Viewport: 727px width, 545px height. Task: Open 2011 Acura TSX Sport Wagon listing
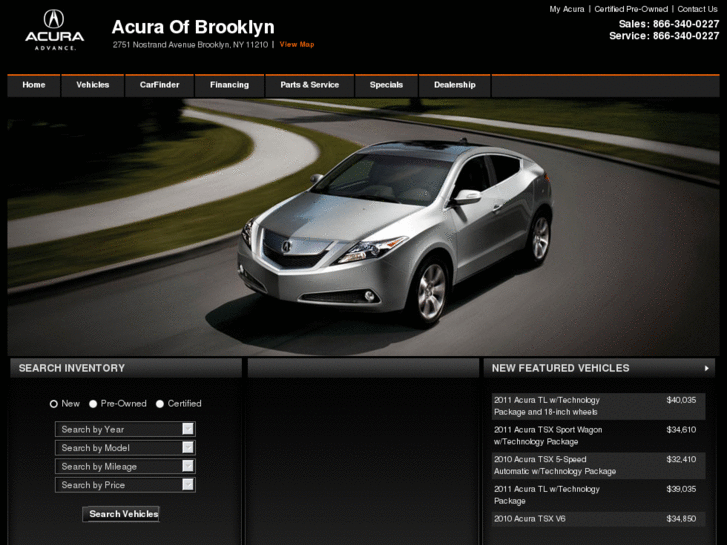599,436
